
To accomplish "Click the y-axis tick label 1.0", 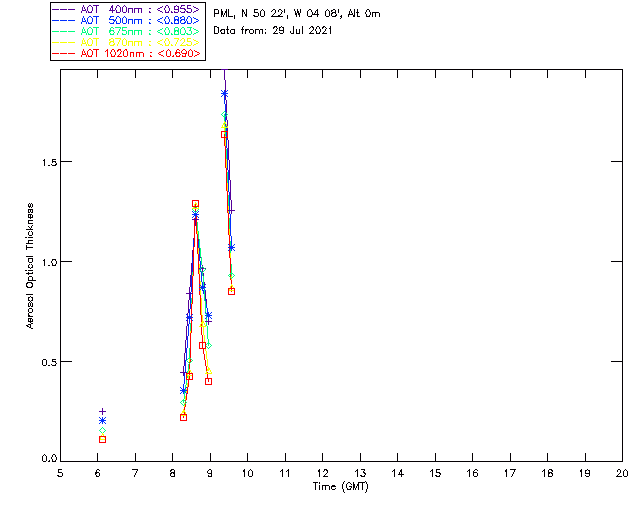I will [49, 262].
